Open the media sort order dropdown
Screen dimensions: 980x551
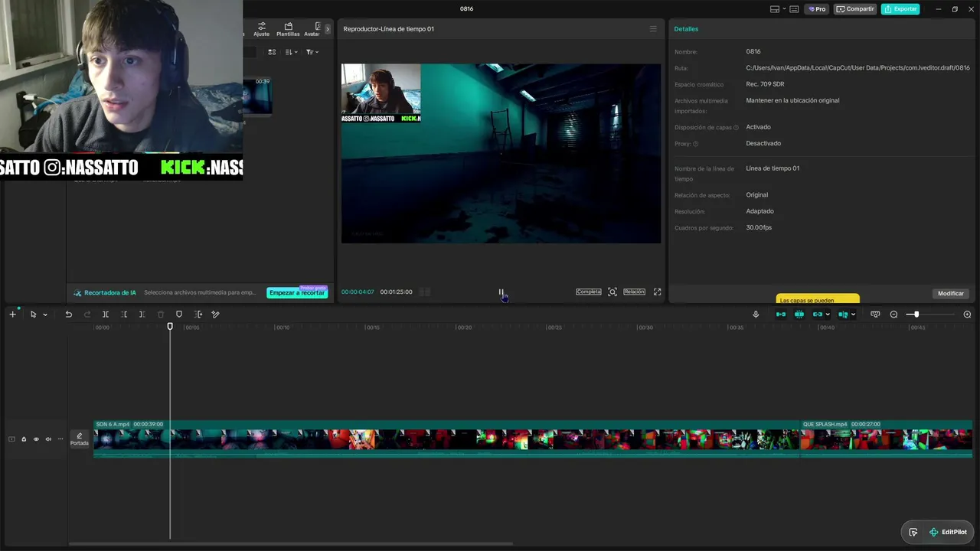click(x=291, y=52)
